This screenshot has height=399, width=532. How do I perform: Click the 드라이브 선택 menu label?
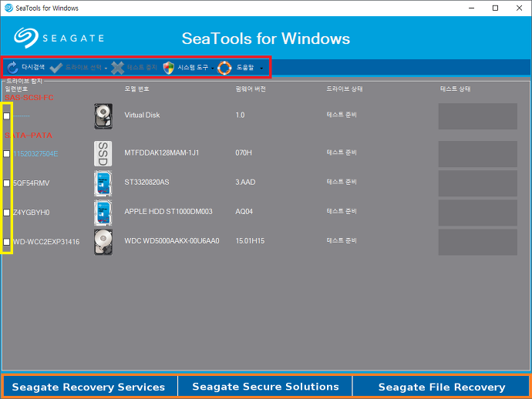pos(83,67)
